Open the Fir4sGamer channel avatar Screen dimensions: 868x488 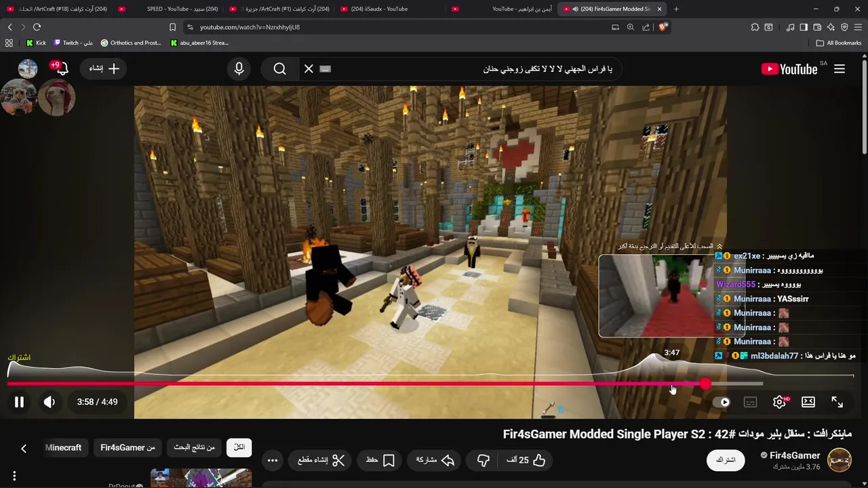[x=840, y=461]
